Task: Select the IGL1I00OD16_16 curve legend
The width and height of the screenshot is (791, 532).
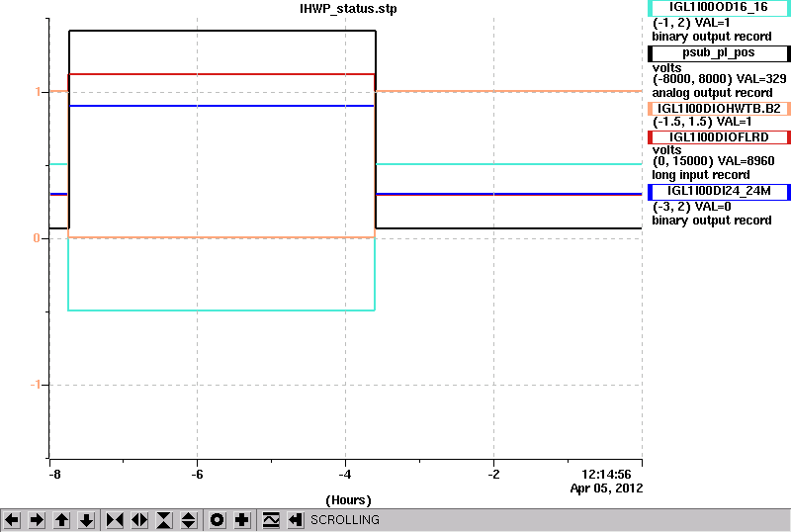Action: click(719, 8)
